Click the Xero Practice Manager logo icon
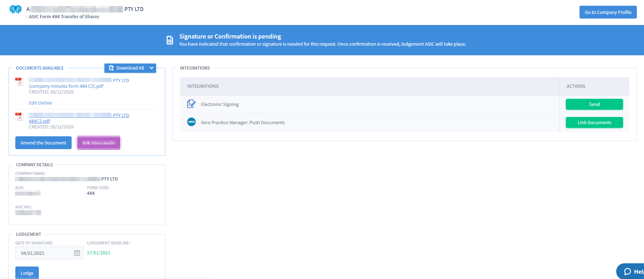The height and width of the screenshot is (279, 644). (191, 122)
